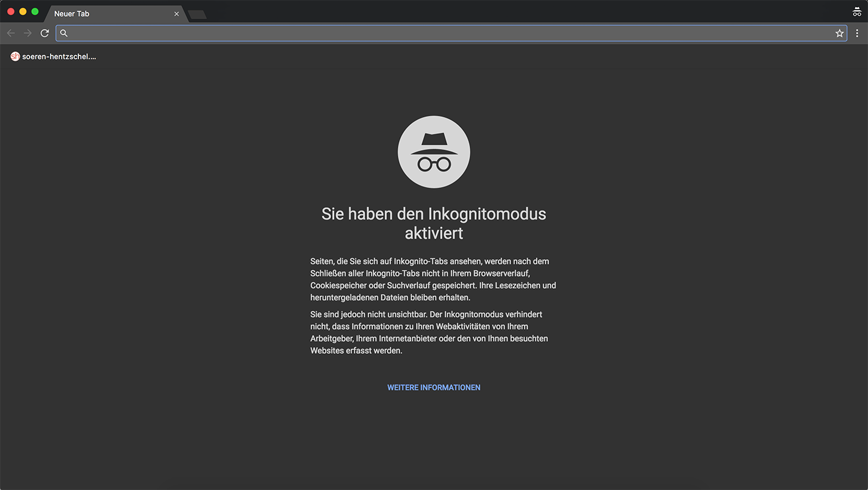868x490 pixels.
Task: Close the Neuer Tab tab
Action: click(177, 13)
